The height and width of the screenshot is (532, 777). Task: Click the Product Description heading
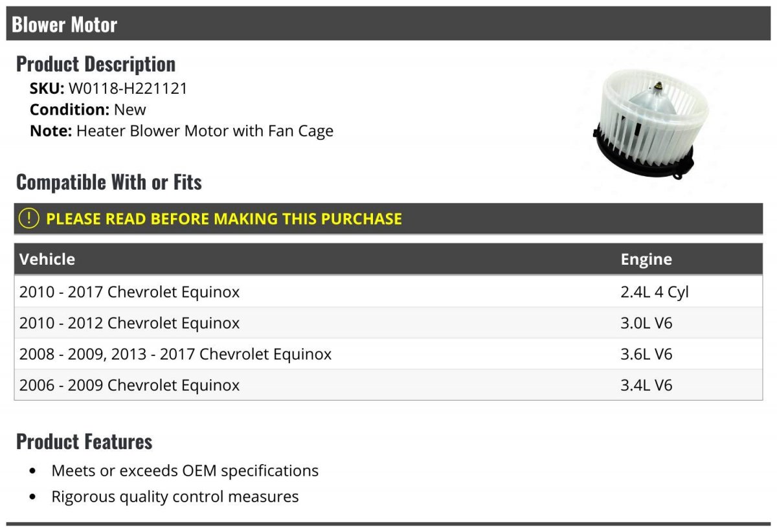(96, 64)
